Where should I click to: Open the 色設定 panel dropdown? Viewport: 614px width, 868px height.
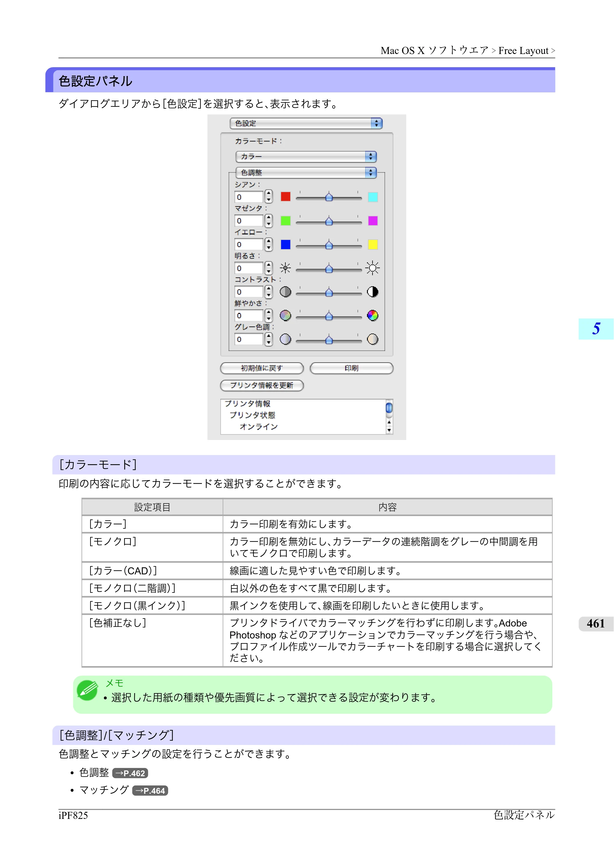click(x=306, y=123)
